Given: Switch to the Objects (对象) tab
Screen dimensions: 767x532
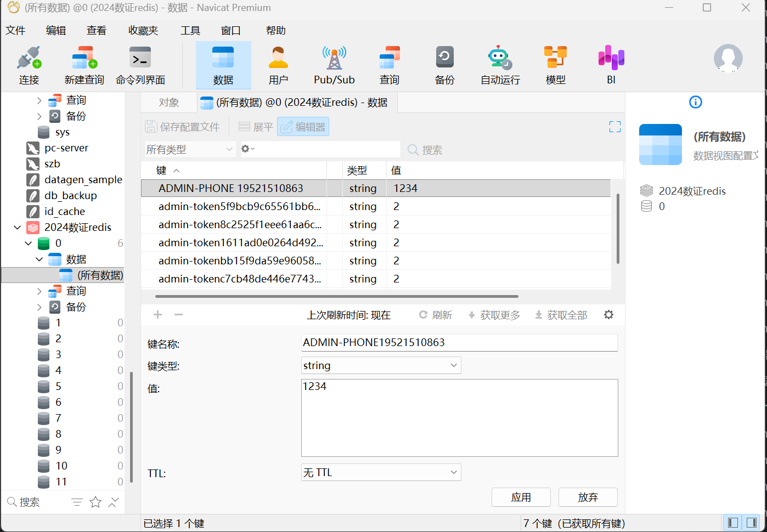Looking at the screenshot, I should point(168,103).
